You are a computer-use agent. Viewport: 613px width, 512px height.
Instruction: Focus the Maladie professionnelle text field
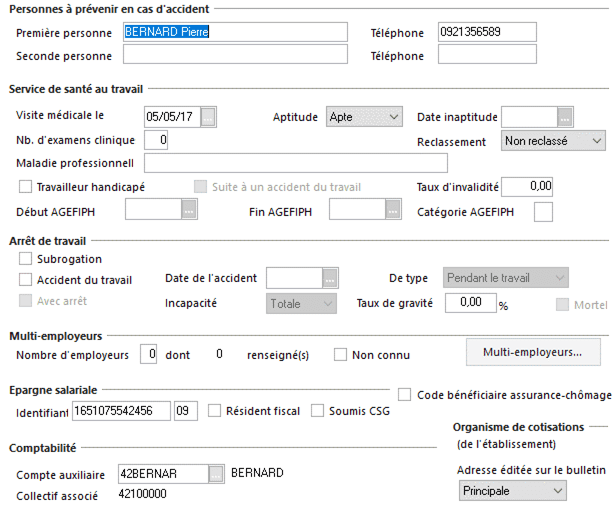[296, 163]
